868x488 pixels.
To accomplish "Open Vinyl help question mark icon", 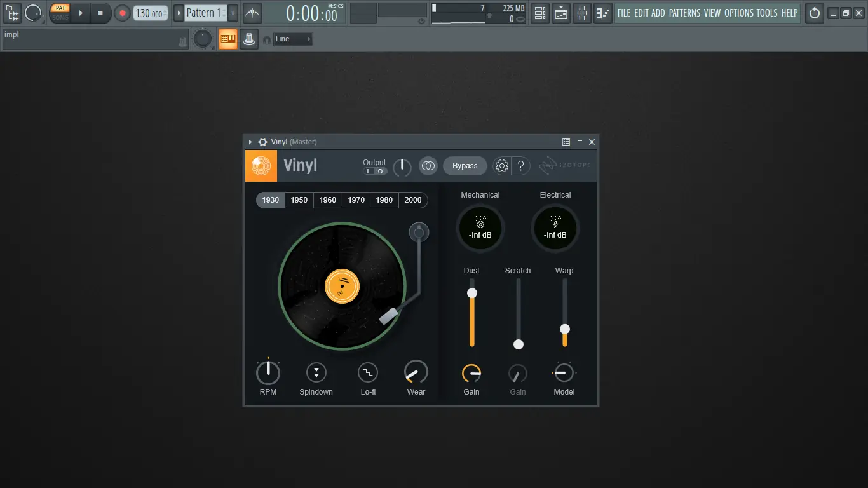I will (520, 166).
